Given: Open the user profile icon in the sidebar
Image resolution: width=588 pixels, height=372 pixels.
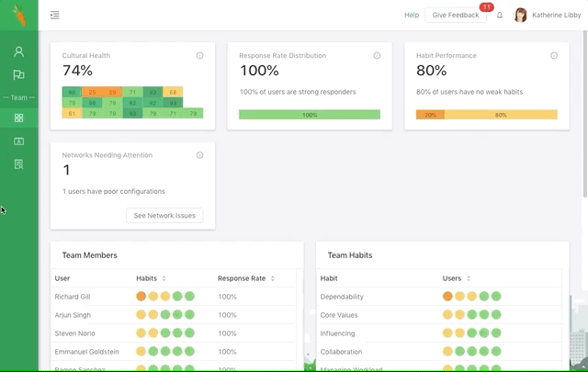Looking at the screenshot, I should (x=18, y=52).
